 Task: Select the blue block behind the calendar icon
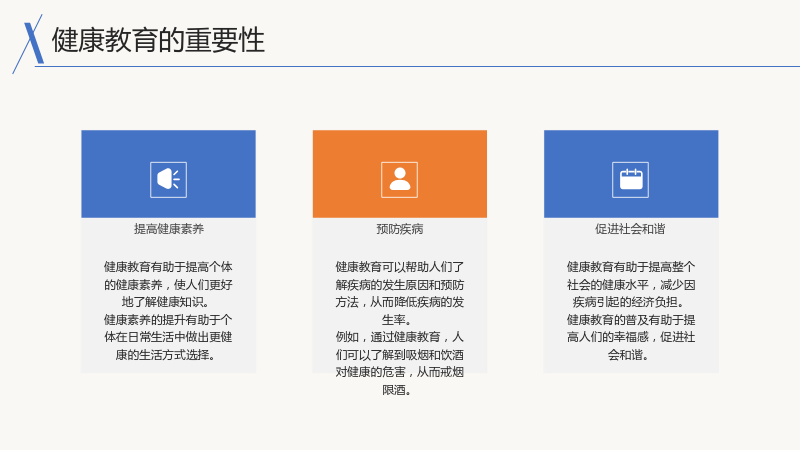point(631,174)
